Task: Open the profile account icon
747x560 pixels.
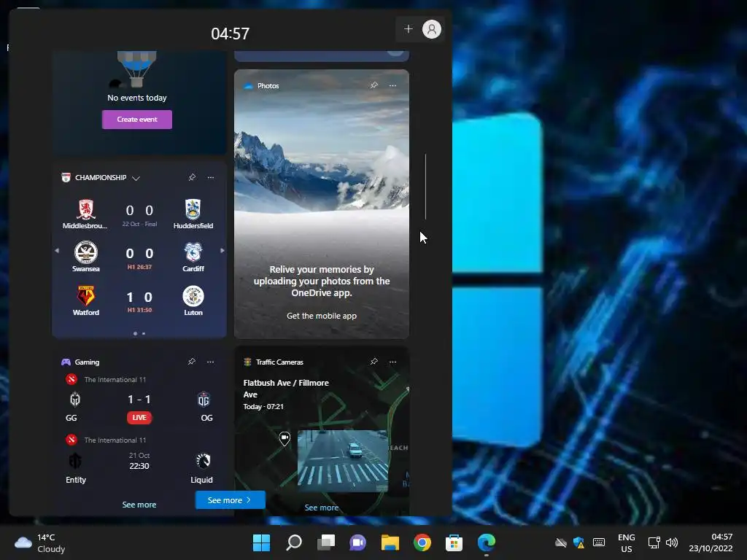Action: (432, 29)
